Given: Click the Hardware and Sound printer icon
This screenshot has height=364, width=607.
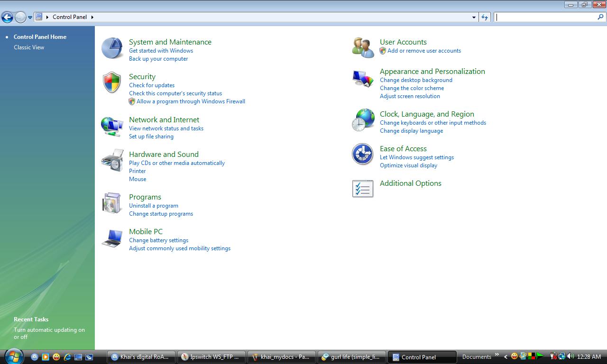Looking at the screenshot, I should click(x=112, y=160).
